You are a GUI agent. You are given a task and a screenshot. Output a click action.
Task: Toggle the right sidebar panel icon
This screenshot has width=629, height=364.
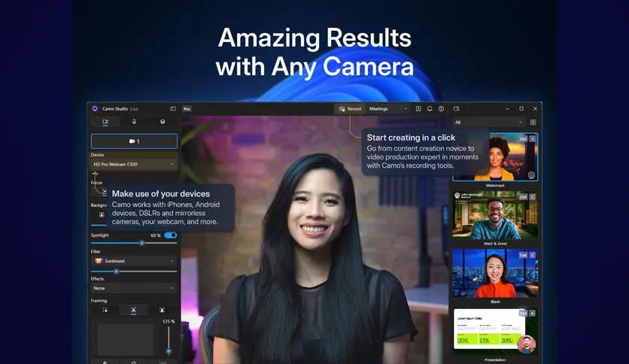(x=456, y=108)
